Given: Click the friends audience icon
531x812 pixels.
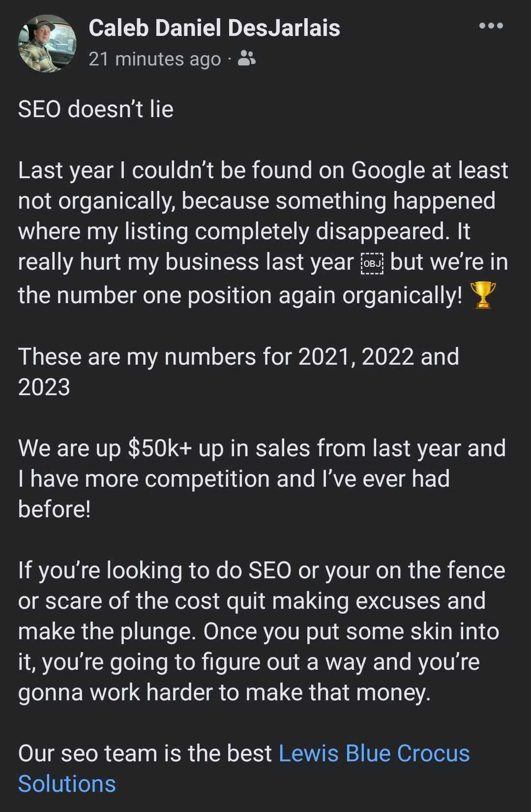Looking at the screenshot, I should pyautogui.click(x=246, y=59).
